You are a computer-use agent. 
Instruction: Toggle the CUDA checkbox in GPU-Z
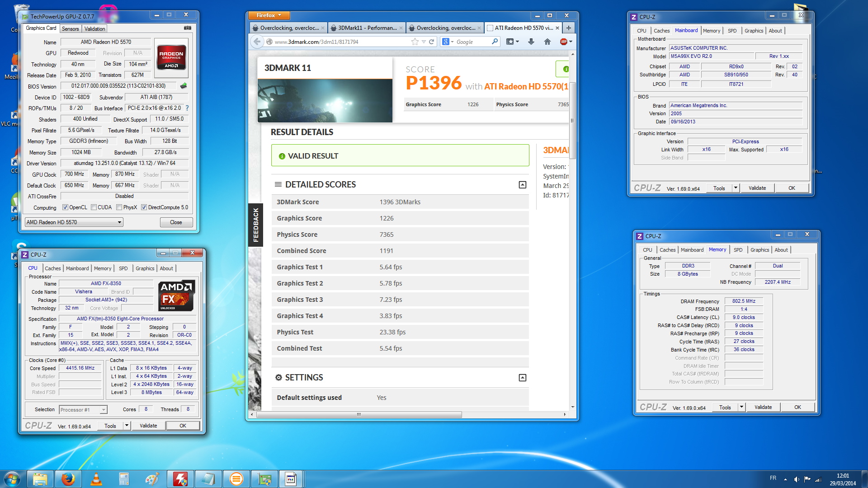[x=94, y=207]
